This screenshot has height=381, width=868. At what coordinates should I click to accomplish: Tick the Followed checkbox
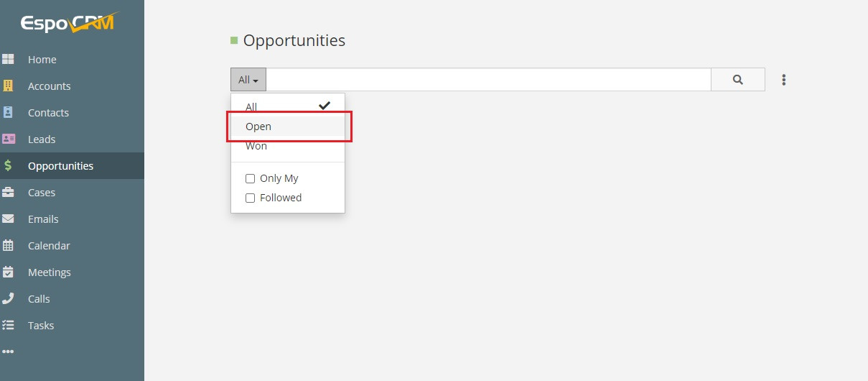[x=251, y=198]
